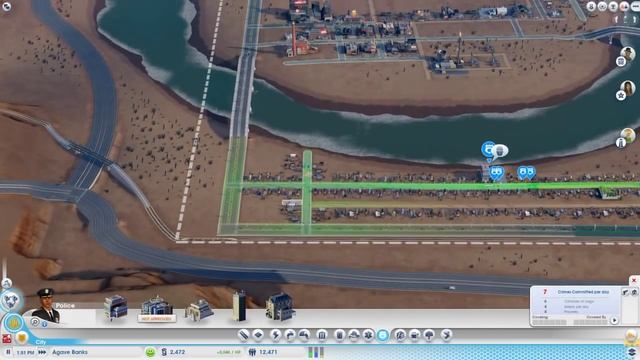This screenshot has width=640, height=360.
Task: Click the round City mode button
Action: tap(13, 323)
